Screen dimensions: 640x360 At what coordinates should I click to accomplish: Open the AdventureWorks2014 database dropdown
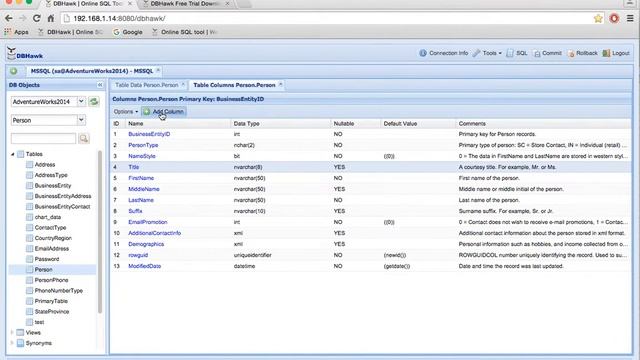[x=81, y=102]
